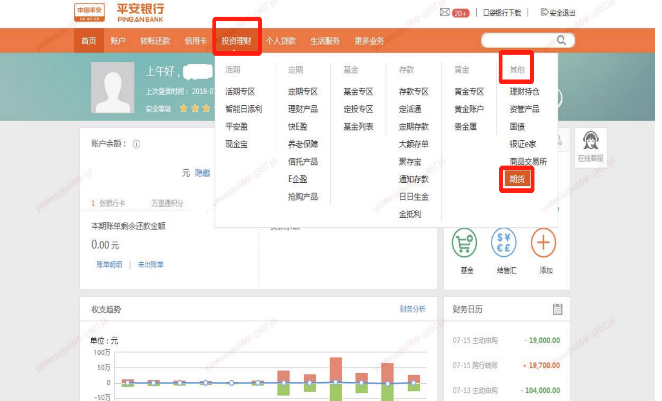
Task: Choose 理财产品 under 定期
Action: click(302, 109)
